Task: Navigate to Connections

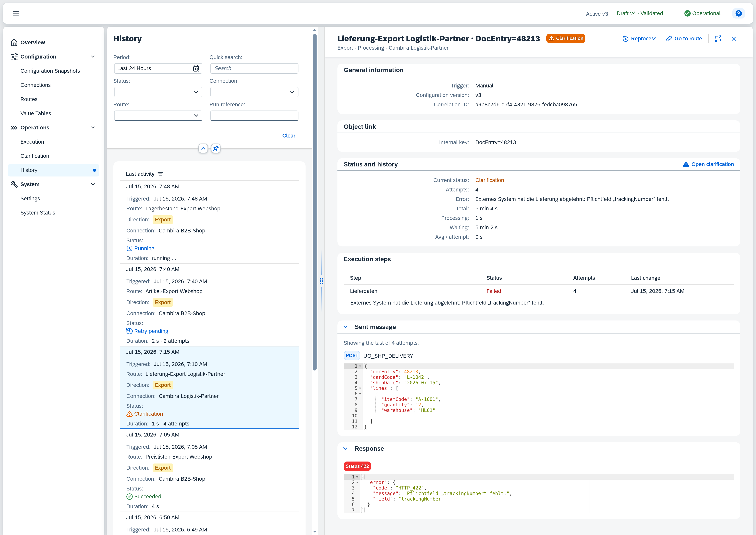Action: pyautogui.click(x=53, y=85)
